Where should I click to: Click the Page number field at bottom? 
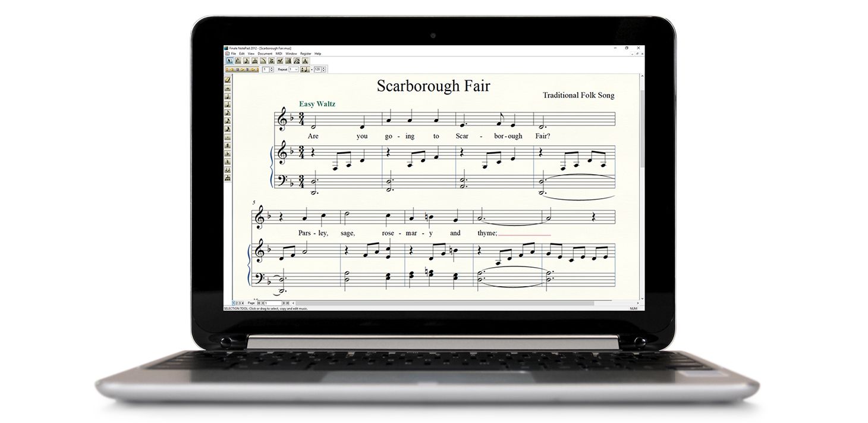click(x=273, y=303)
